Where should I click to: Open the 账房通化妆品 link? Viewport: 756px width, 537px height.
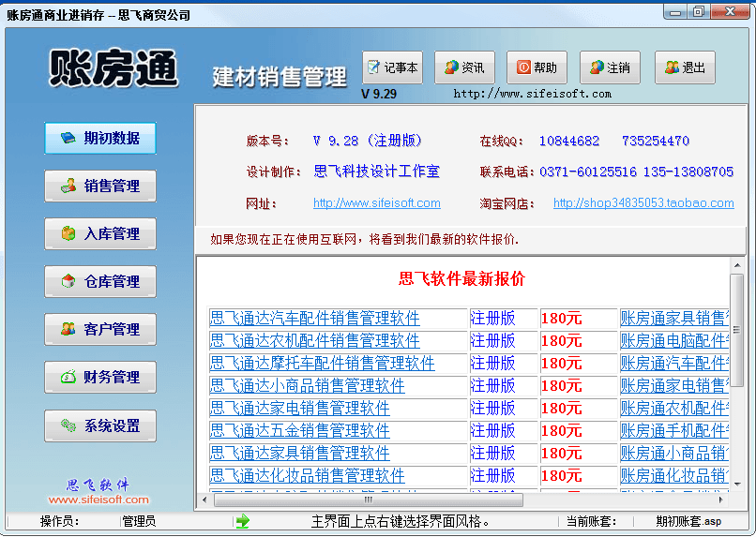point(674,476)
